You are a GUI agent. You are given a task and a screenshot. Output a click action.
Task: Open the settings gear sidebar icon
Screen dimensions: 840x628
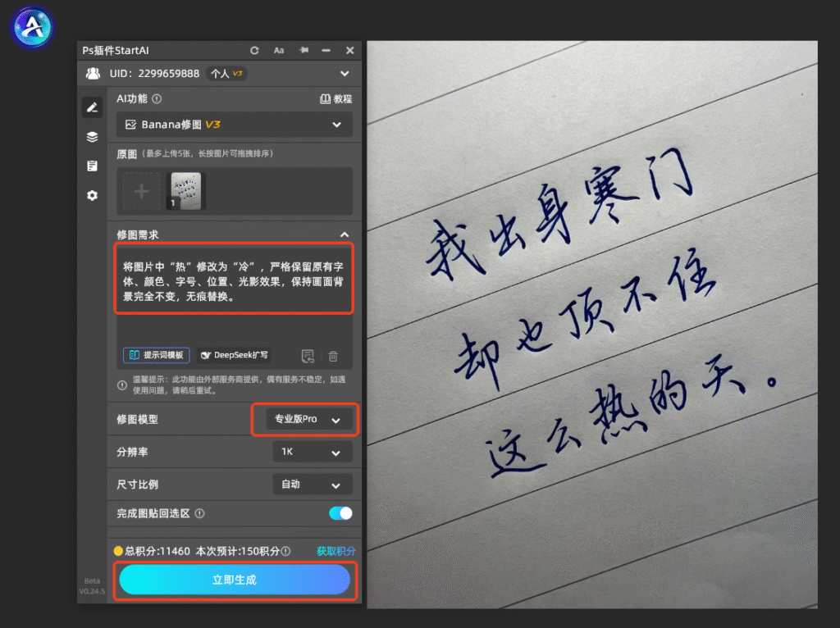coord(92,195)
